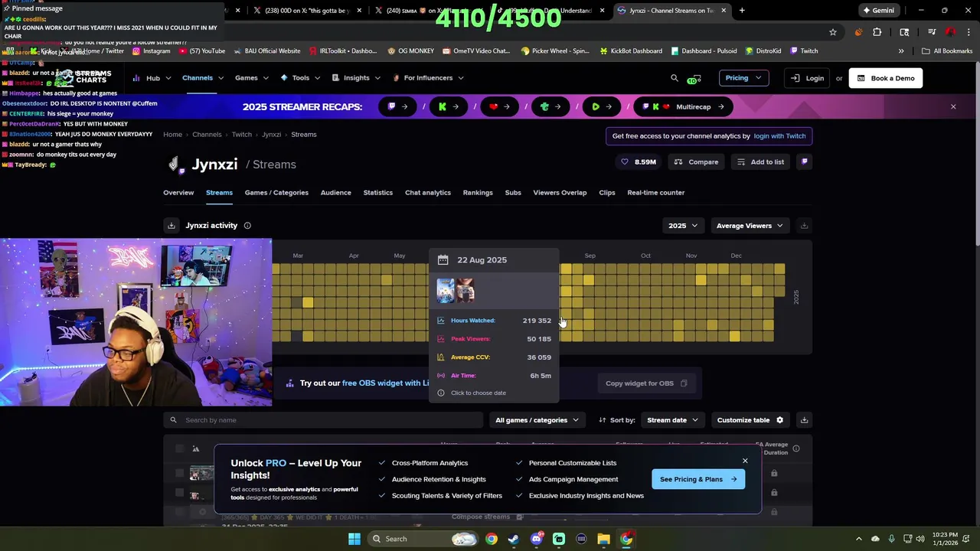980x551 pixels.
Task: Bookmark this page with the star icon
Action: (x=833, y=32)
